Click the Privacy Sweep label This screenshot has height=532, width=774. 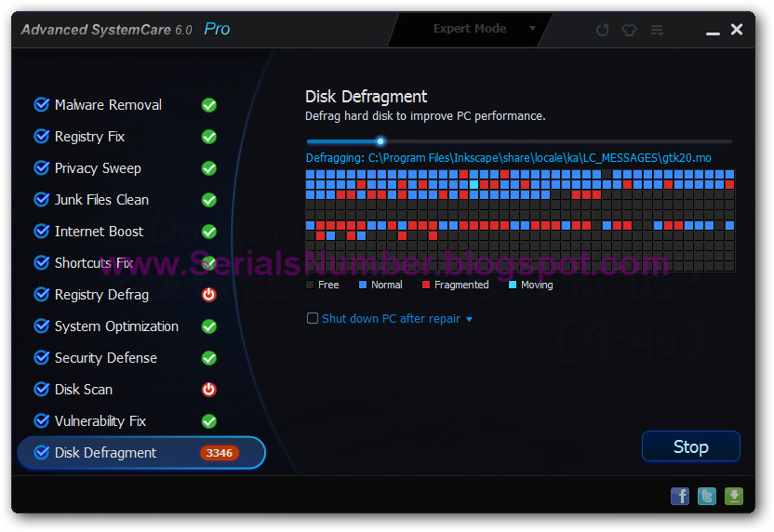[98, 168]
